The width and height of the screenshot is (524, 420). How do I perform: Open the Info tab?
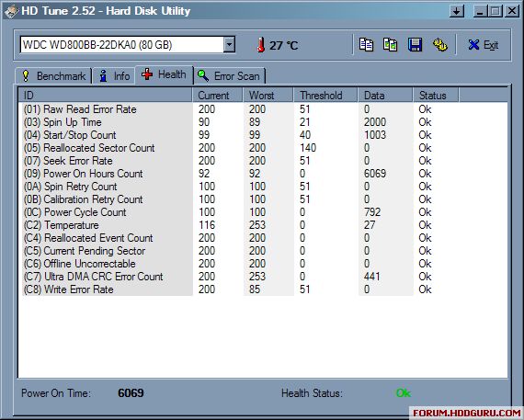(114, 76)
